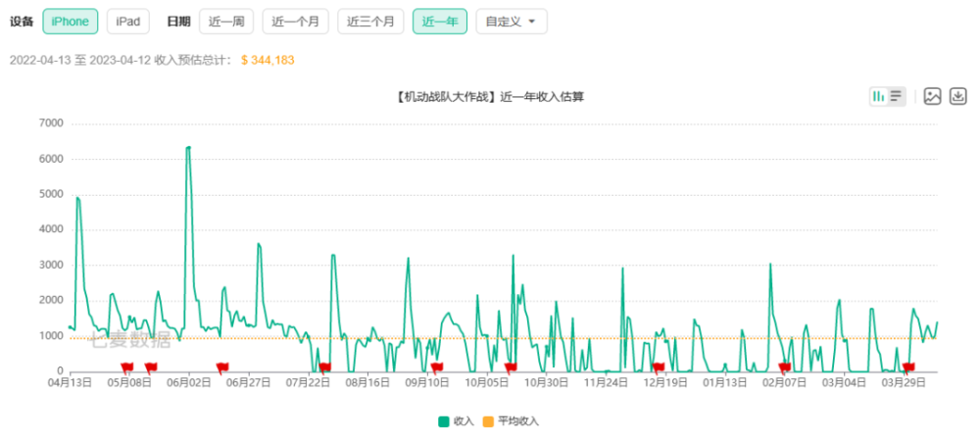Choose the 近一个月 date range

[296, 22]
